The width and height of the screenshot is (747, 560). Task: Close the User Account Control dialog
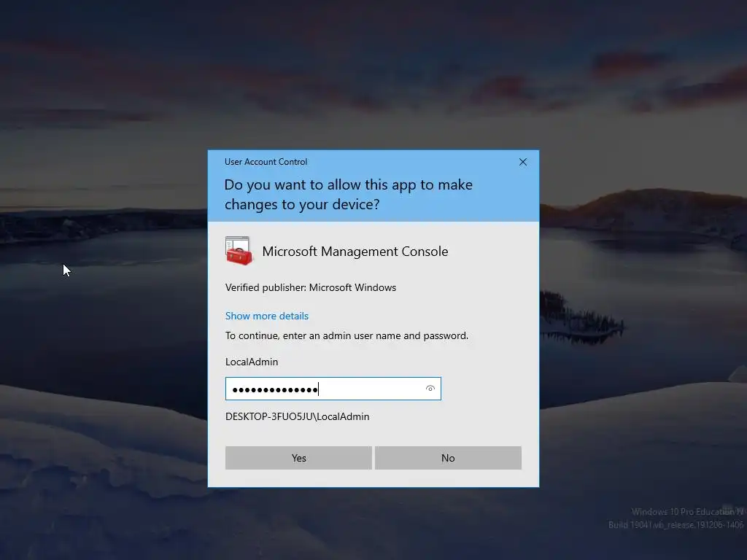[x=522, y=162]
